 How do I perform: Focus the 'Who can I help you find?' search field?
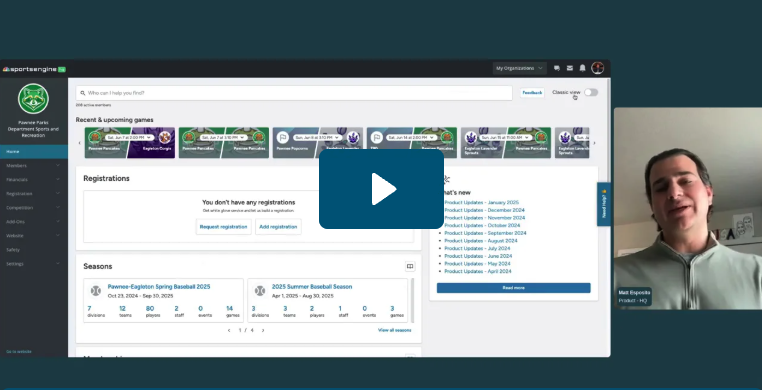(294, 93)
